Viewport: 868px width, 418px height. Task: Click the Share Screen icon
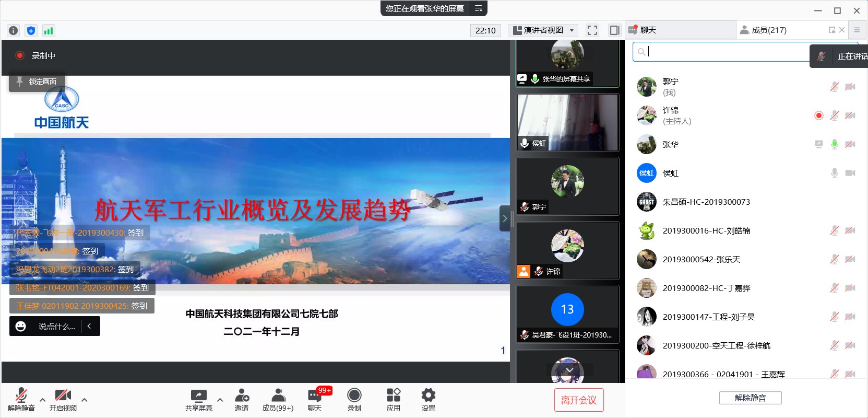(198, 400)
